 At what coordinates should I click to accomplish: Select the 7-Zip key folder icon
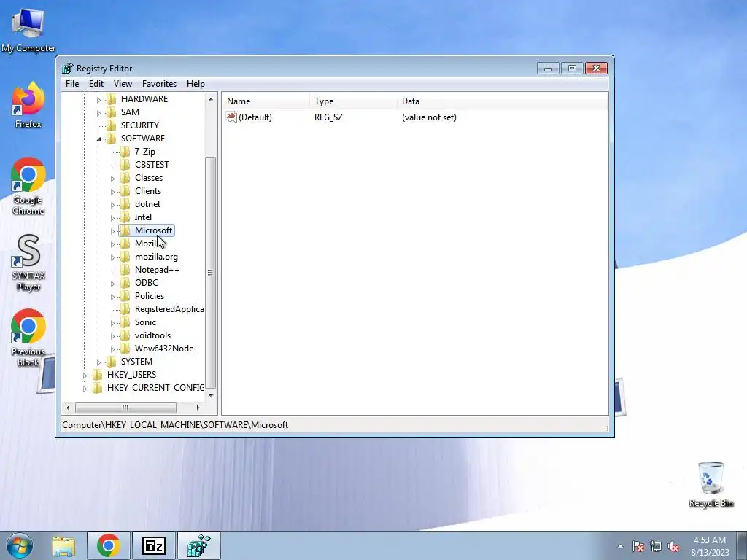pyautogui.click(x=125, y=152)
